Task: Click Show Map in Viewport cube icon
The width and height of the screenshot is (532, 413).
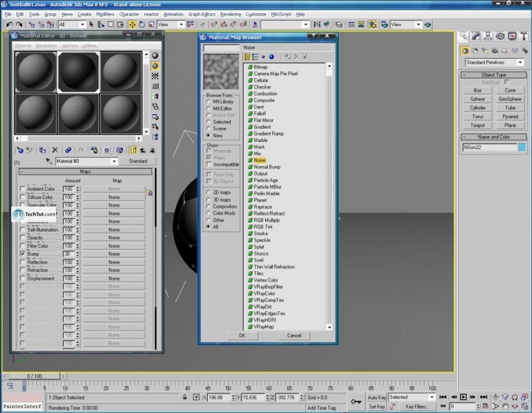Action: click(119, 150)
